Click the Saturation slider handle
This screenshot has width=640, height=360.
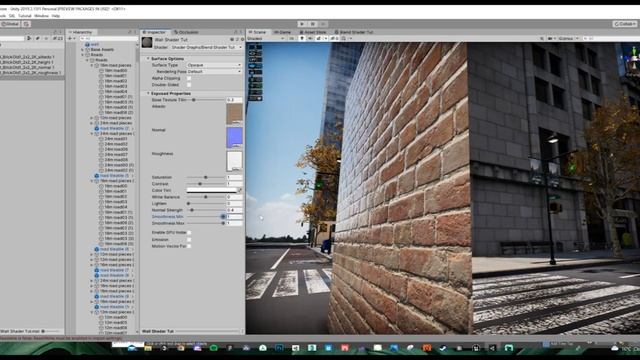[206, 177]
